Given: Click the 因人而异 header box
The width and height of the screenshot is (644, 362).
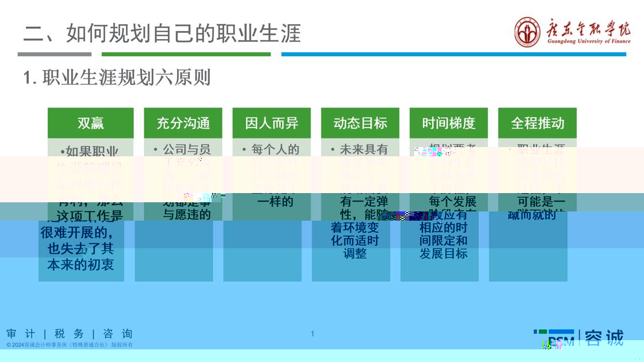Looking at the screenshot, I should coord(271,123).
